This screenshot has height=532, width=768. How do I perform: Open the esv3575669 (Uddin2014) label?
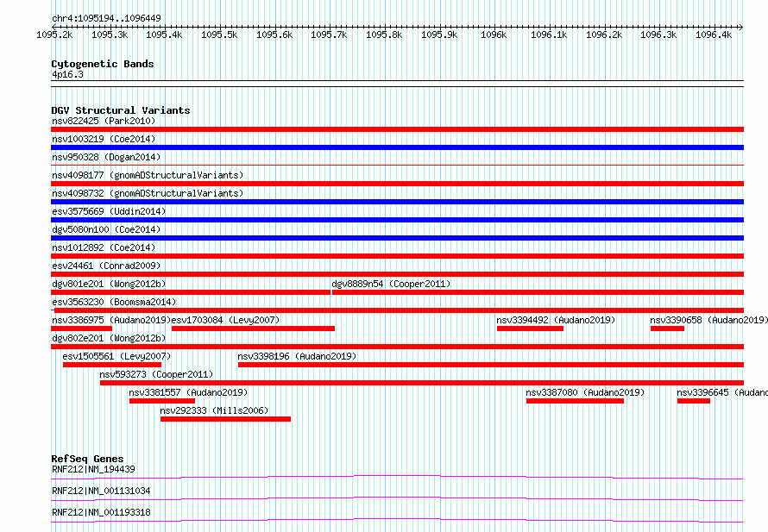109,211
